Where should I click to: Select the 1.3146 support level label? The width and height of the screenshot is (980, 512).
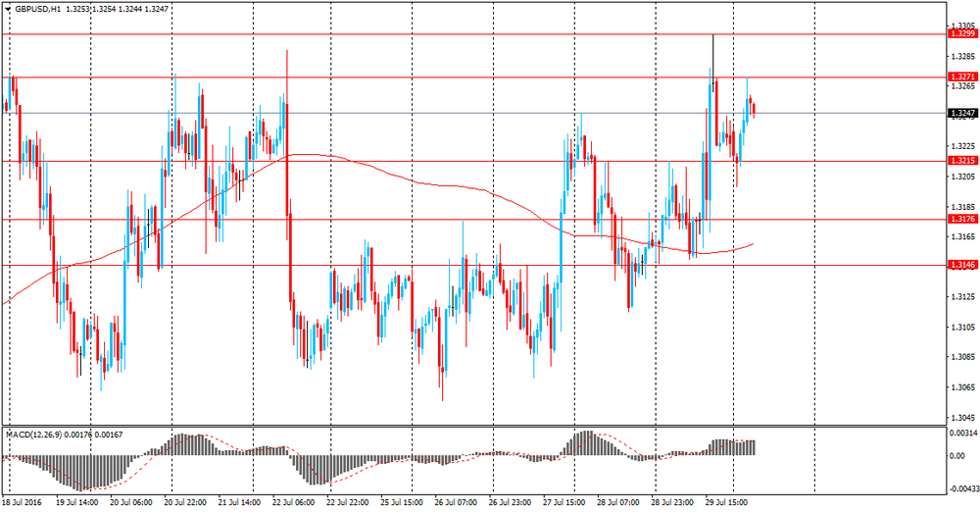[x=962, y=266]
